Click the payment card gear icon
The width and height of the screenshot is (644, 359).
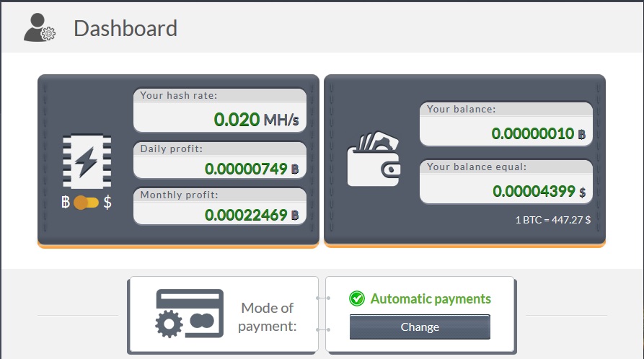[190, 314]
